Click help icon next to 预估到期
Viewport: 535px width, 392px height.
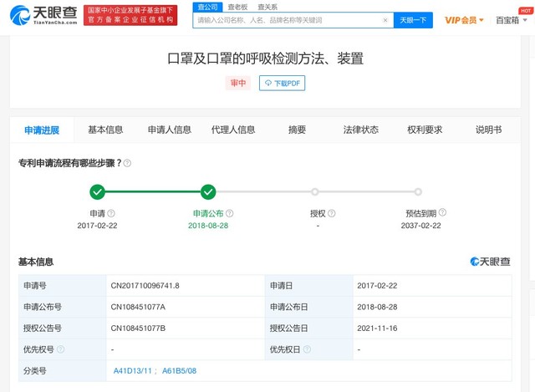[x=442, y=212]
